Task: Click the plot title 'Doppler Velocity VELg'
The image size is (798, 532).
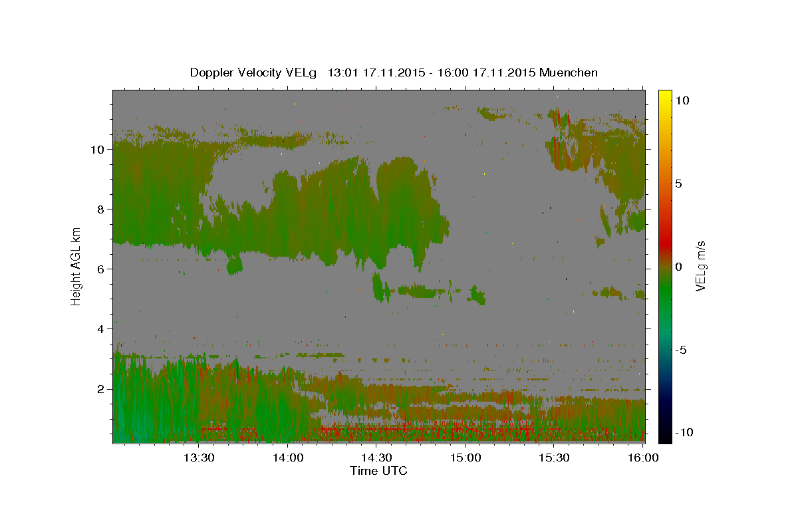Action: 253,72
